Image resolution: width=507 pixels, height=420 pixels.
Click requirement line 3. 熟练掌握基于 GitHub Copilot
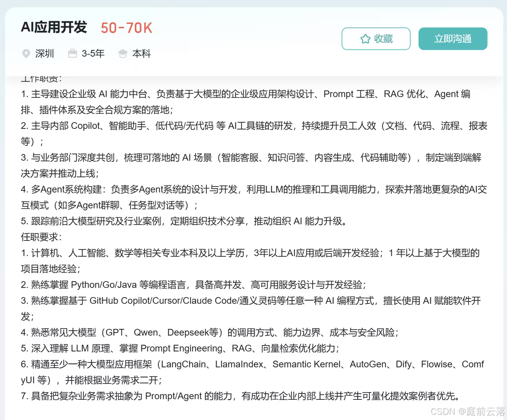pyautogui.click(x=251, y=300)
